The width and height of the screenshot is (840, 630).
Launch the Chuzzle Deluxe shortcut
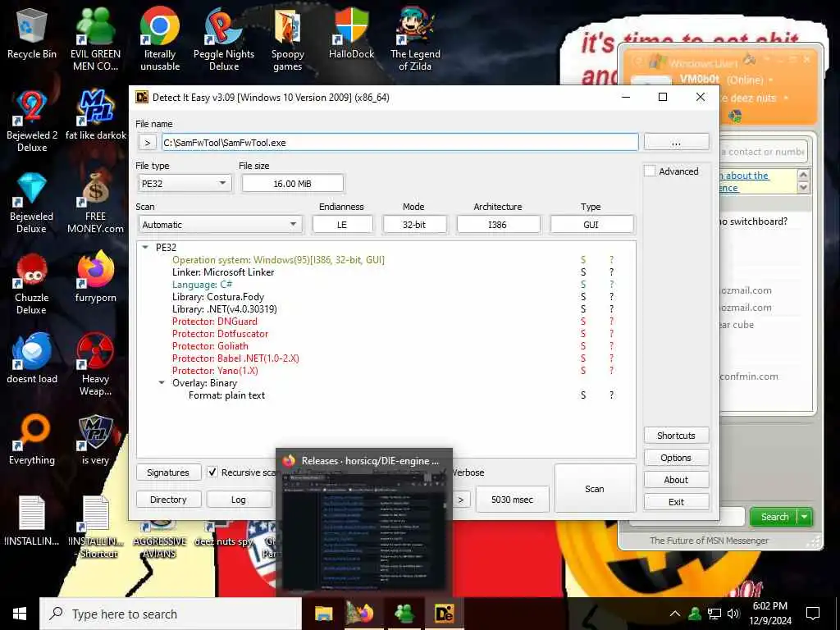click(x=32, y=284)
